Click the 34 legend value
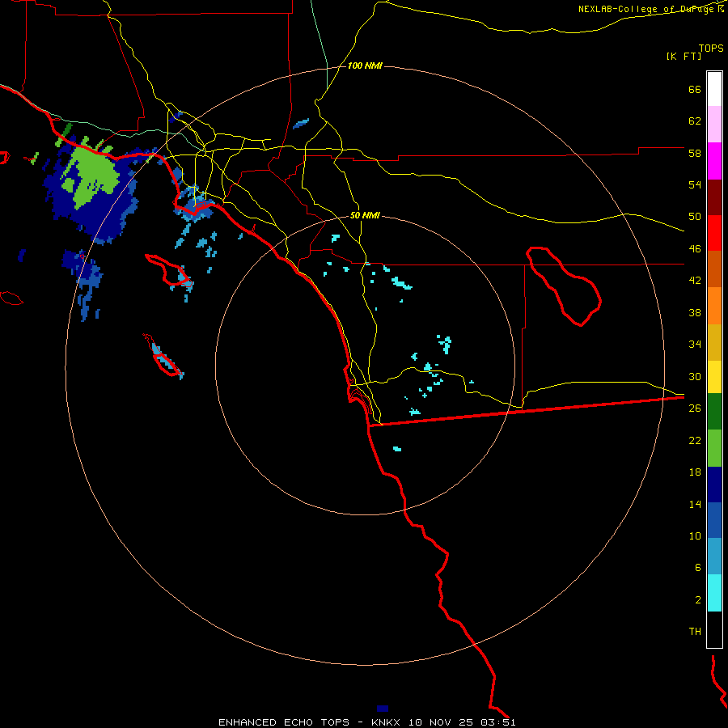 click(x=695, y=344)
